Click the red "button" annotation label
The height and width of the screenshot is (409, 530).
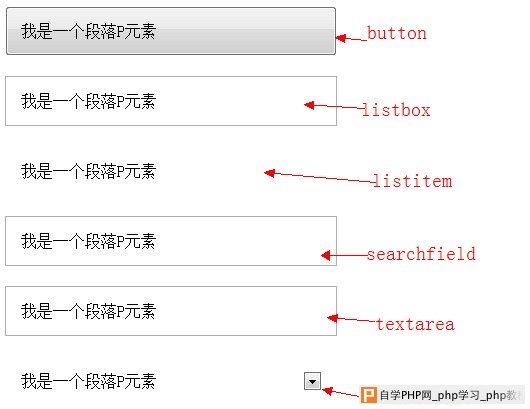click(x=397, y=33)
